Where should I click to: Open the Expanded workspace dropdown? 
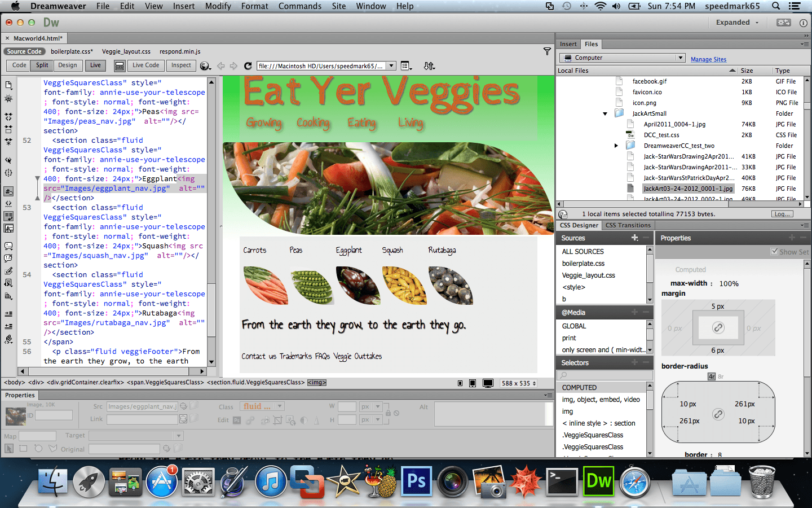(x=737, y=23)
